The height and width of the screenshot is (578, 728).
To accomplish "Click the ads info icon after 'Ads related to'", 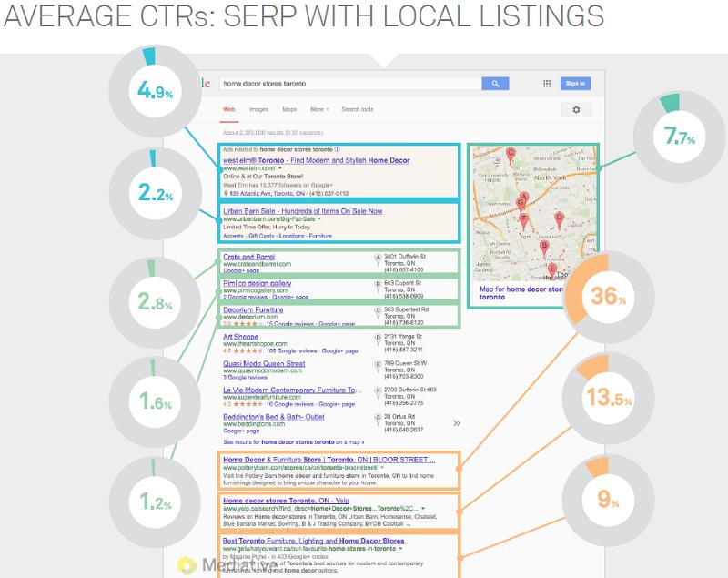I will pyautogui.click(x=338, y=149).
